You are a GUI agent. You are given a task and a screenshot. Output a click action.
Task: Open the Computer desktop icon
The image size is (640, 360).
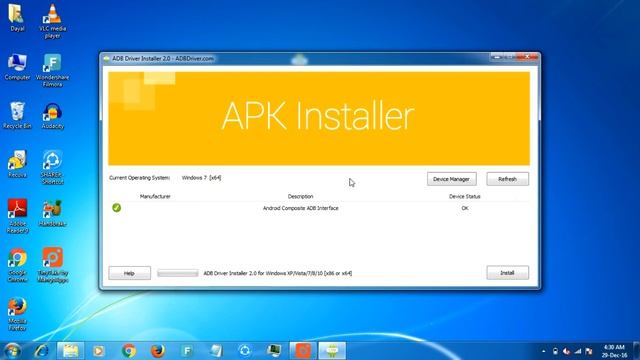click(x=17, y=67)
